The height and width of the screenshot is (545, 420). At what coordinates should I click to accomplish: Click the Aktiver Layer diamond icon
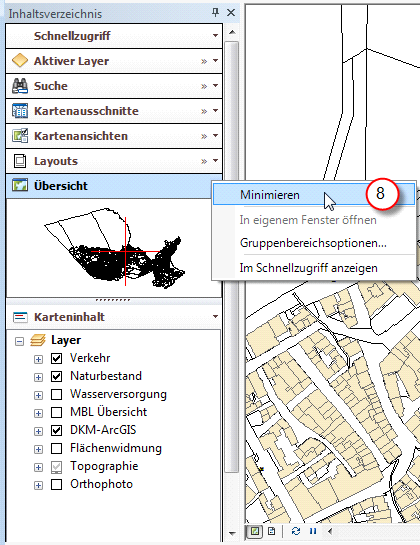click(x=20, y=60)
